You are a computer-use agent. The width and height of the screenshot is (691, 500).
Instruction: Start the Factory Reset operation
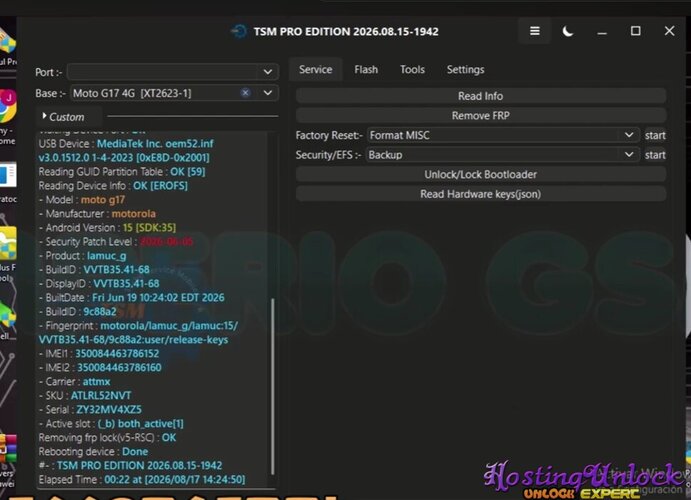655,135
